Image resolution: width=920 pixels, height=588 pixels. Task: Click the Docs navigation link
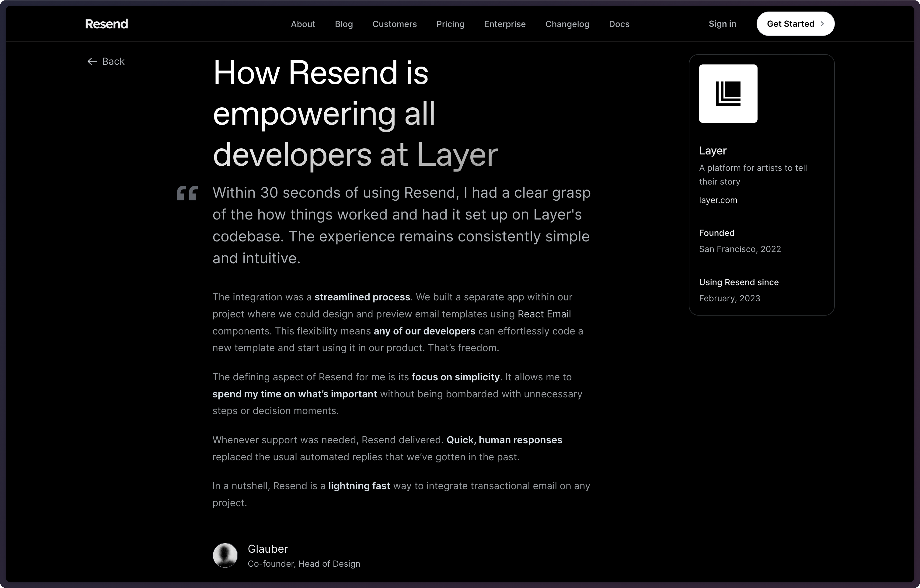[619, 23]
